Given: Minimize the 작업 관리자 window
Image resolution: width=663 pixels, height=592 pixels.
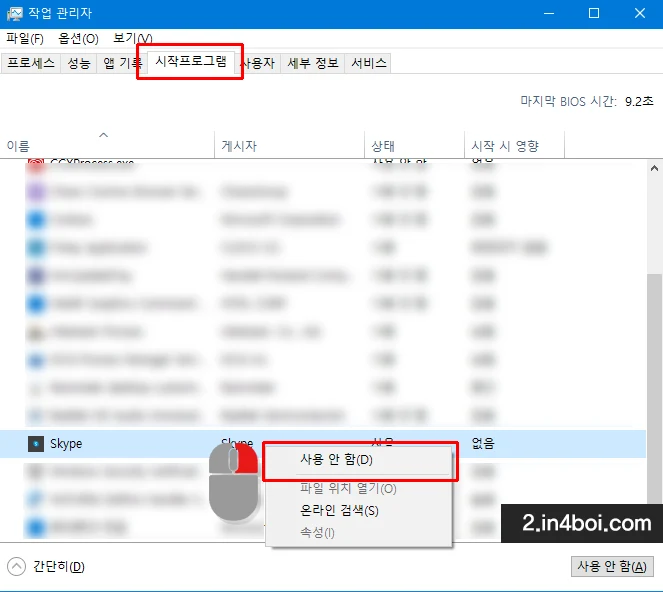Looking at the screenshot, I should 549,14.
